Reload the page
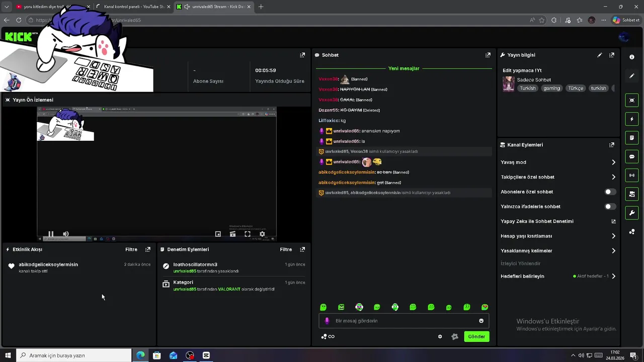This screenshot has width=644, height=362. pos(19,20)
